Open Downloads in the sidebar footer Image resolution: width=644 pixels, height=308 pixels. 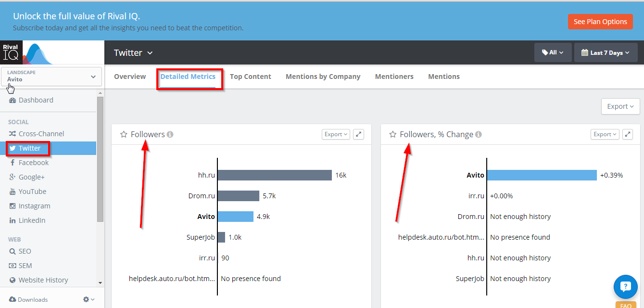coord(28,299)
